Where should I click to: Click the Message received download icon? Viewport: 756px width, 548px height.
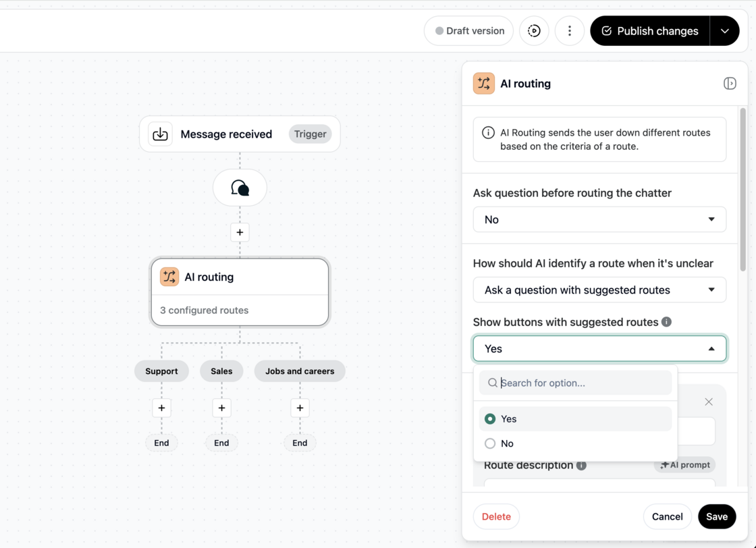coord(160,134)
